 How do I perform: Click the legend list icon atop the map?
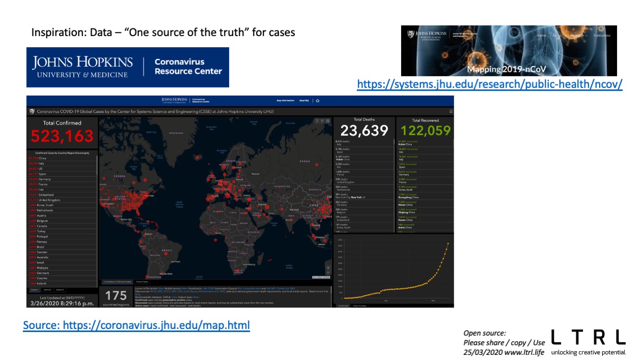(322, 120)
